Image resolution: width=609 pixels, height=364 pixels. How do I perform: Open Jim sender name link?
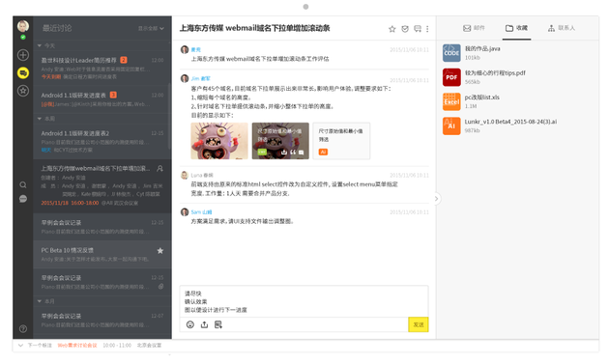200,78
